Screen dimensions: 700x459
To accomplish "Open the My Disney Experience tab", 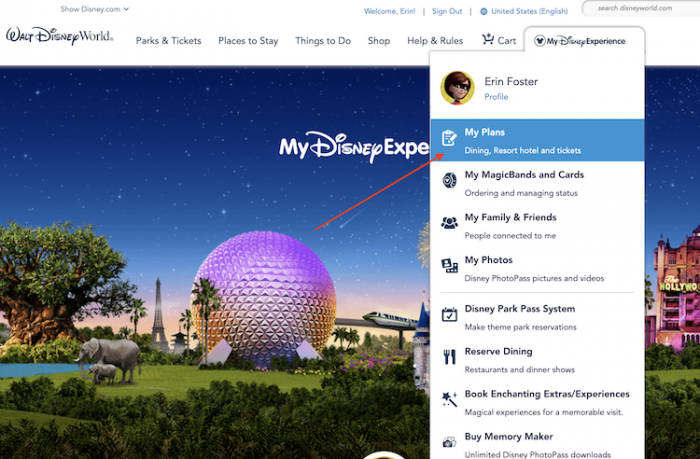I will pos(584,41).
